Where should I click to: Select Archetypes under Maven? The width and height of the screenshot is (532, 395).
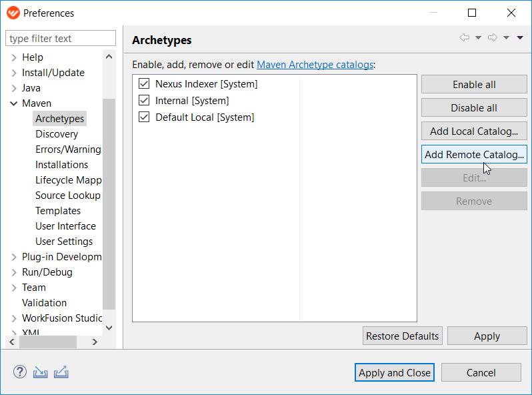pos(60,119)
